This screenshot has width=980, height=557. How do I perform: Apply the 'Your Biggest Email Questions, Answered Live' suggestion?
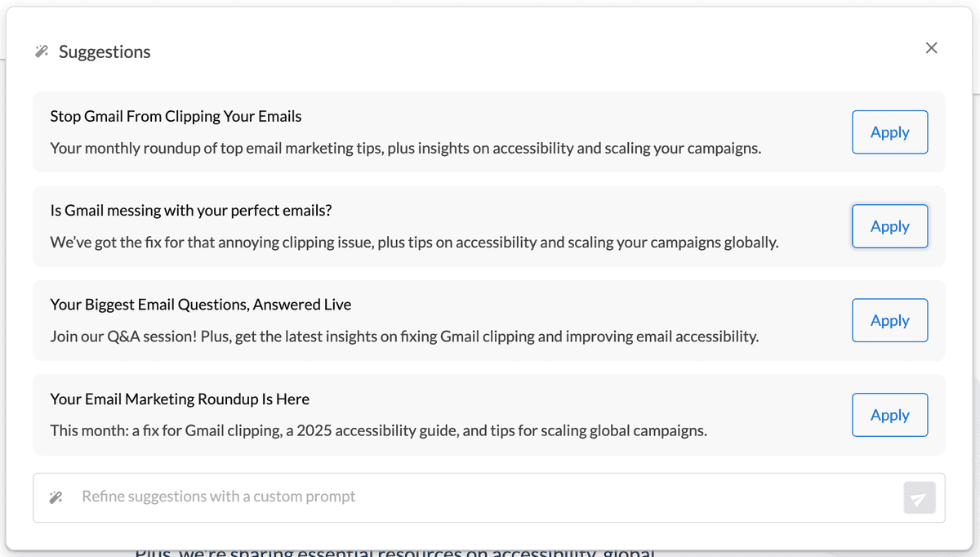tap(889, 320)
